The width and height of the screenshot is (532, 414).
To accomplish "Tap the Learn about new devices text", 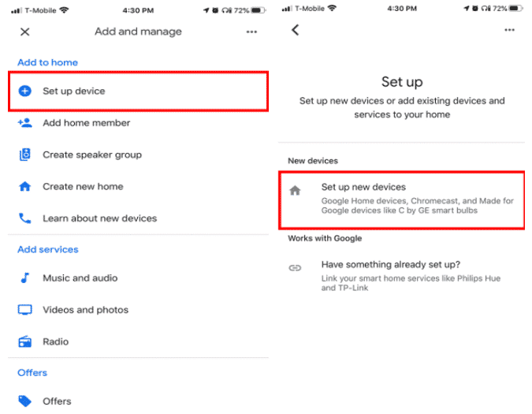I will (100, 218).
